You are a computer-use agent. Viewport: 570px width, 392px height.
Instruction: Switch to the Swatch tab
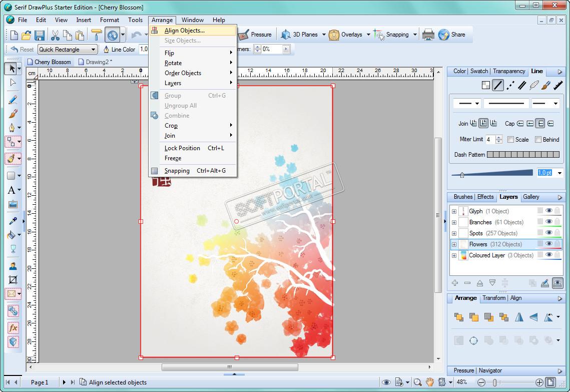479,71
